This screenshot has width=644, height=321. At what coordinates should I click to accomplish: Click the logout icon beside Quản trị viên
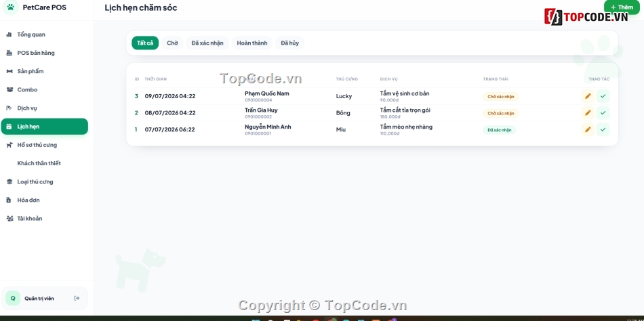pyautogui.click(x=77, y=298)
